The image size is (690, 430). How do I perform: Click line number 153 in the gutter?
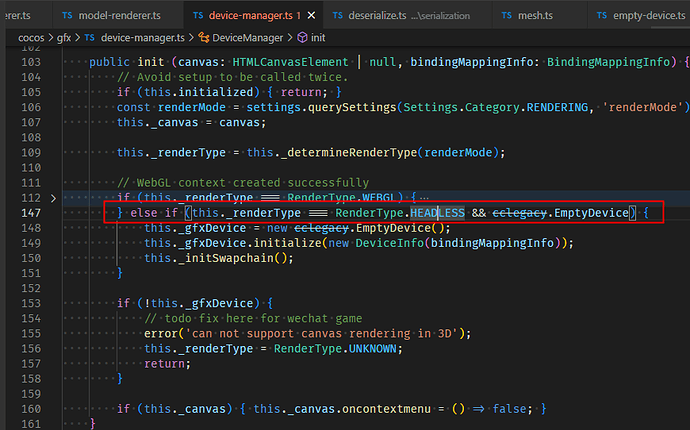click(31, 303)
